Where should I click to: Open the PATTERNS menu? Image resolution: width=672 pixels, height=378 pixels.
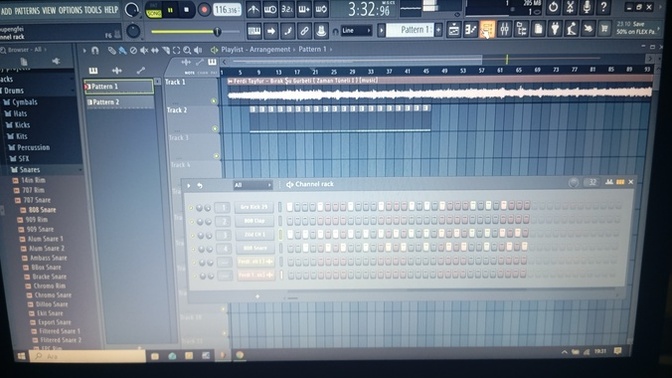coord(27,11)
